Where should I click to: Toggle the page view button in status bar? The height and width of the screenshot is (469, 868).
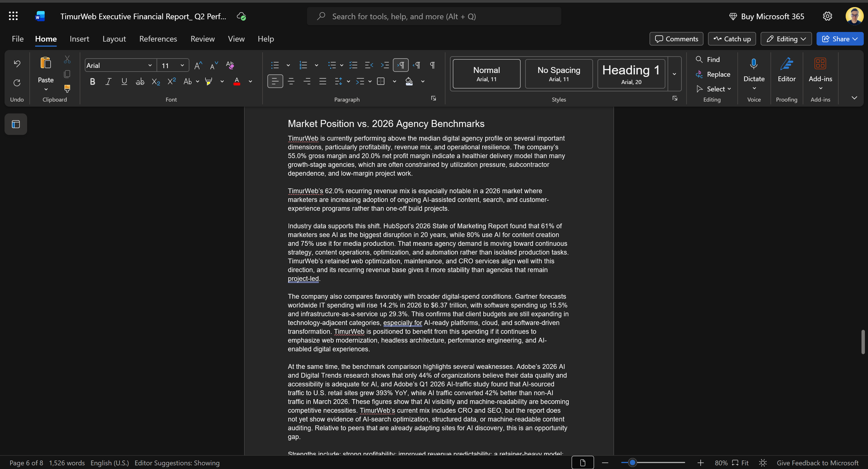pos(583,463)
